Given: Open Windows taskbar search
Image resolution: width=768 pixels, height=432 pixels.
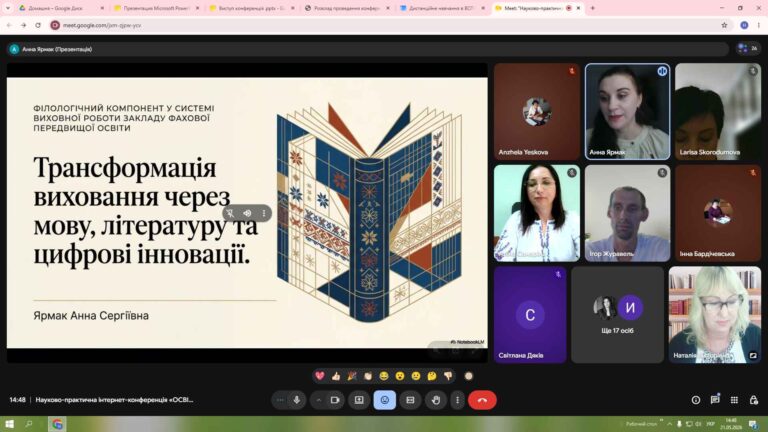Looking at the screenshot, I should (29, 424).
